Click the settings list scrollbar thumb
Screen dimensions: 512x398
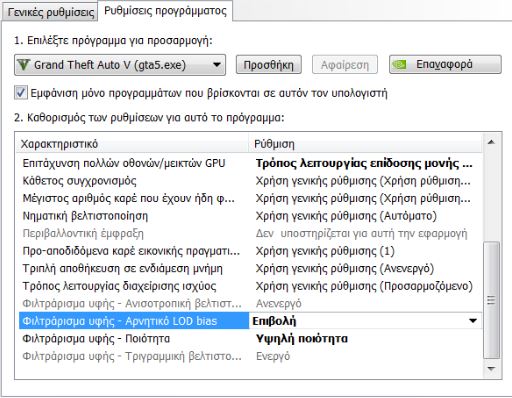(491, 300)
